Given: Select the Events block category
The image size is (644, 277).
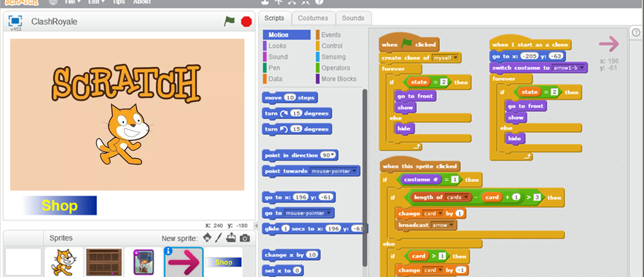Looking at the screenshot, I should 330,35.
